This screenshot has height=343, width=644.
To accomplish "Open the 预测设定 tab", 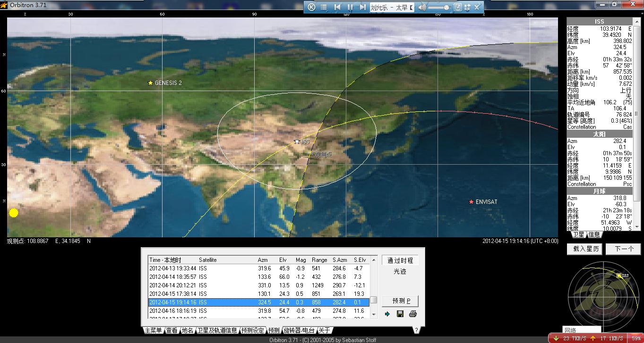I will point(252,330).
